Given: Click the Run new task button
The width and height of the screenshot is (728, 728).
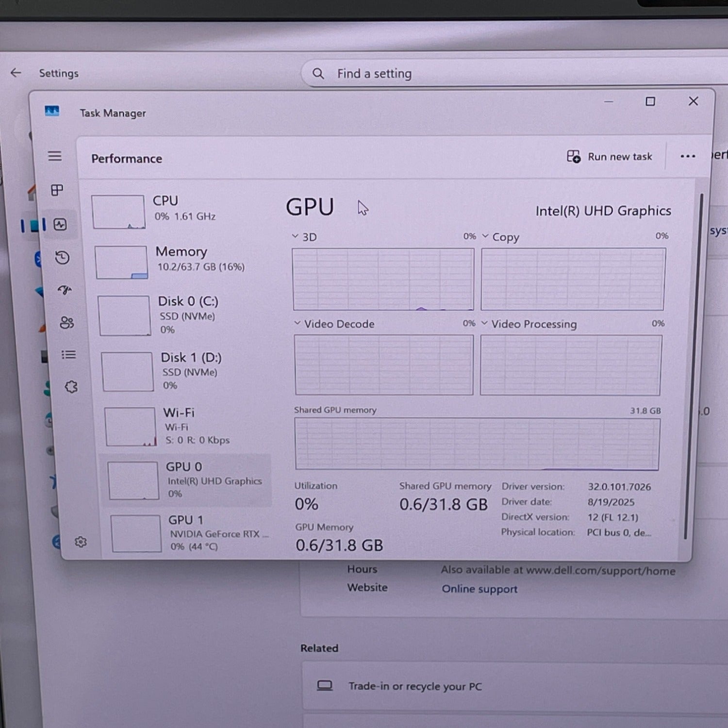Looking at the screenshot, I should (x=611, y=156).
